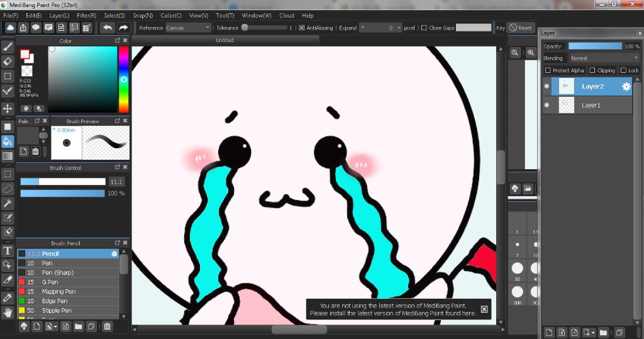Add a new brush with the page icon

[36, 326]
